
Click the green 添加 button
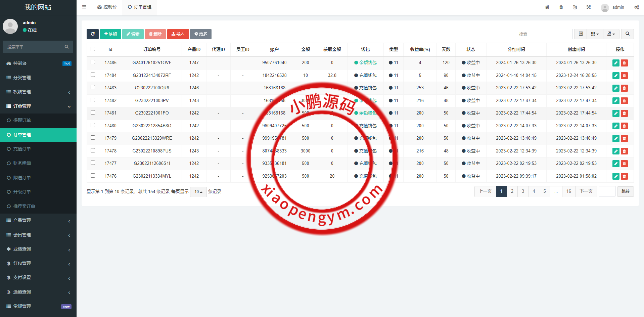click(x=110, y=34)
